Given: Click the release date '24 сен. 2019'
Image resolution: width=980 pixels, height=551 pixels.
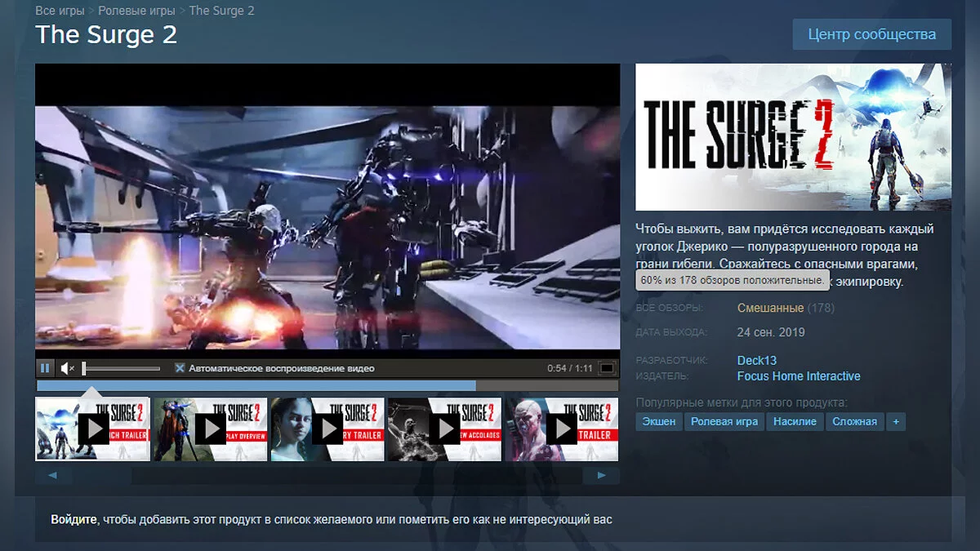Looking at the screenshot, I should pyautogui.click(x=771, y=332).
